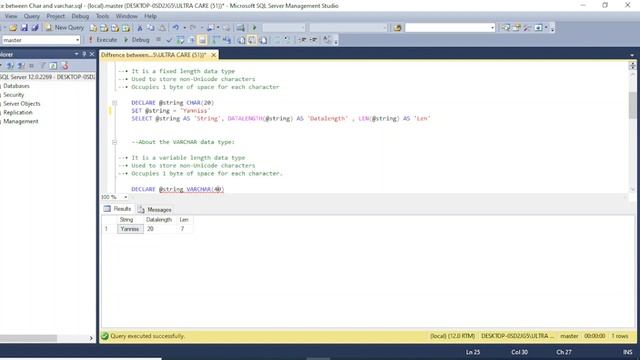The image size is (640, 360).
Task: Click the Undo arrow icon
Action: click(x=176, y=28)
